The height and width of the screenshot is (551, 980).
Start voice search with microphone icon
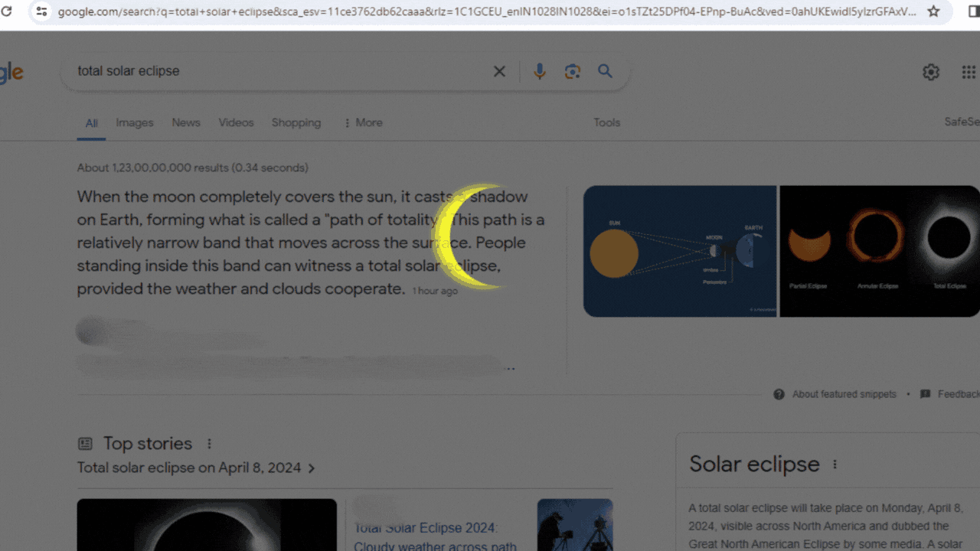point(540,71)
